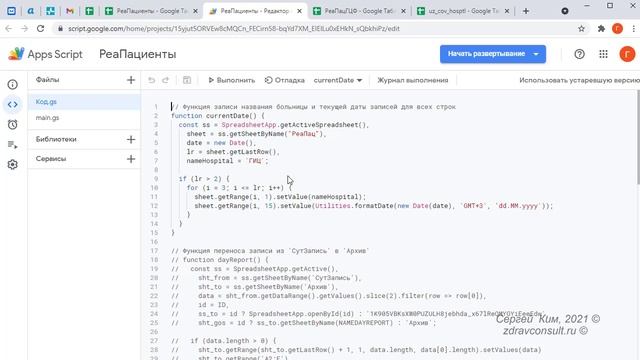Click the Отладка debug button
This screenshot has height=360, width=640.
tap(284, 80)
